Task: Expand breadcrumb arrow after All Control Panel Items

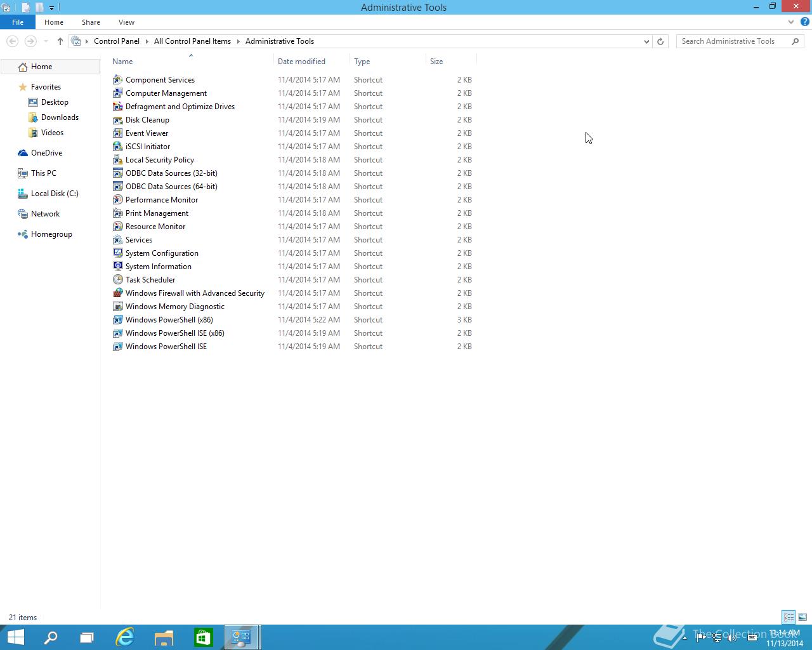Action: [x=239, y=41]
